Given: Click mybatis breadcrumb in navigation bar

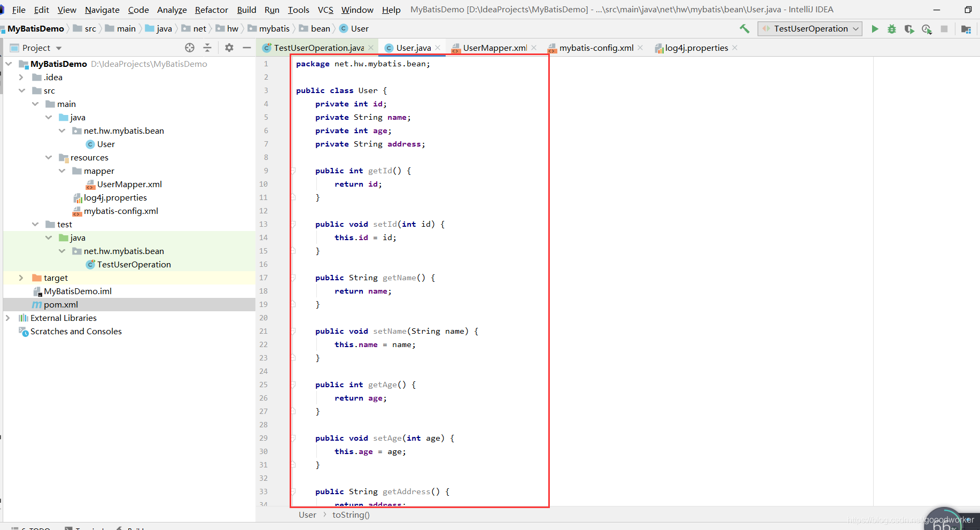Looking at the screenshot, I should coord(274,28).
